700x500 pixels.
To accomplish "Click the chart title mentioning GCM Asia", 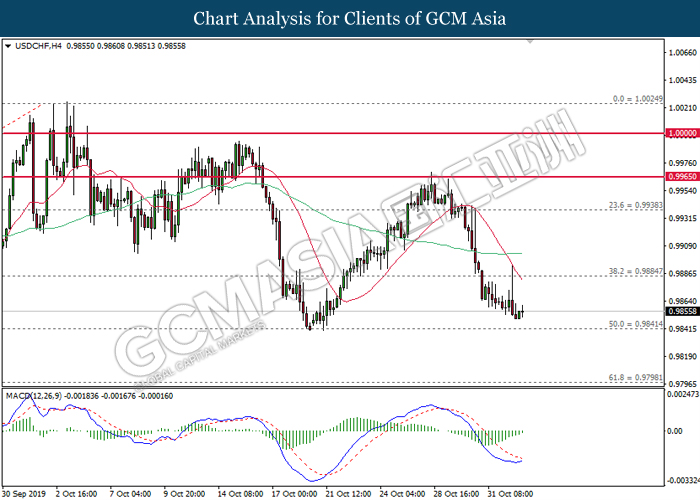I will point(349,18).
